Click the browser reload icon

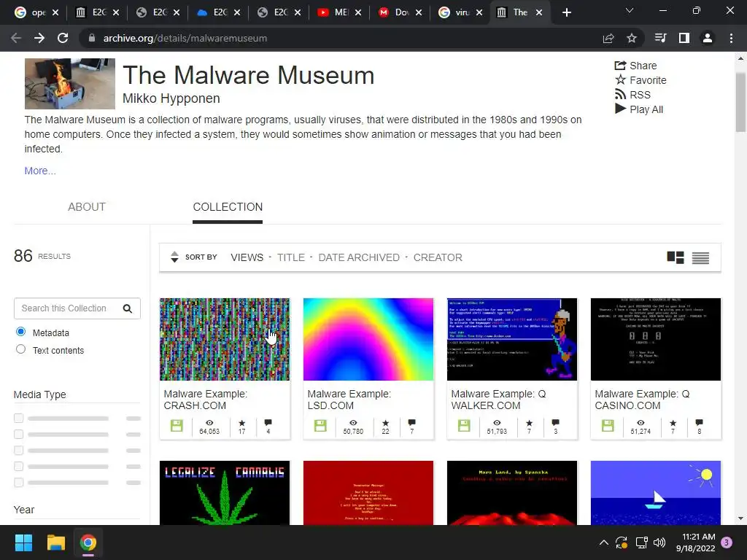[x=63, y=38]
